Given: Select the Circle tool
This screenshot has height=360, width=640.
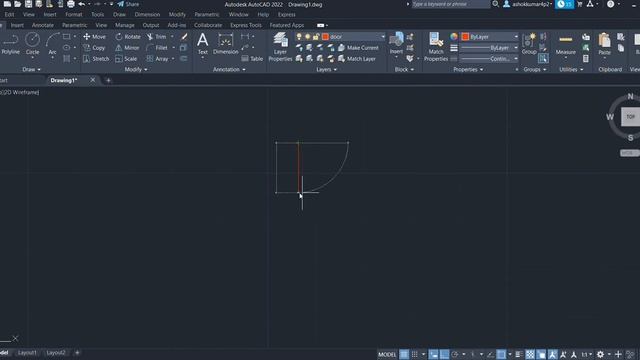Looking at the screenshot, I should [x=32, y=44].
